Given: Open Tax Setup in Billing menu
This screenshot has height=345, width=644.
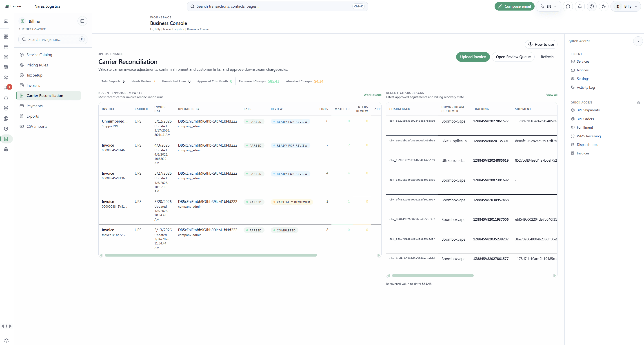Looking at the screenshot, I should [x=49, y=75].
